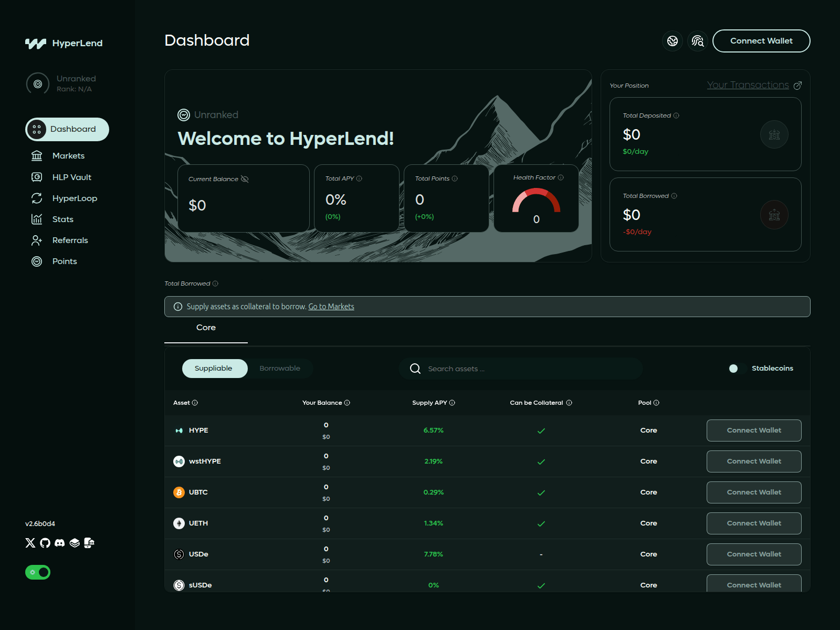
Task: Click the magnifier icon in the asset search
Action: click(415, 369)
